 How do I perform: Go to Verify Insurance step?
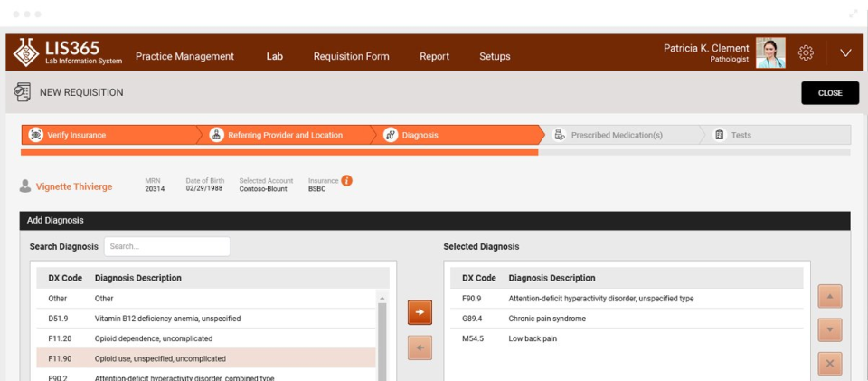[x=110, y=135]
